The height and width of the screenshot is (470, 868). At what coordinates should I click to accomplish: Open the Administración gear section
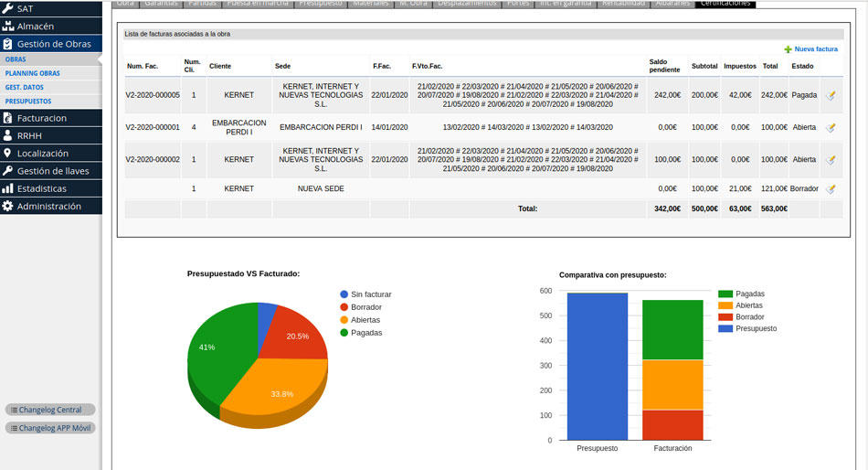pos(51,206)
